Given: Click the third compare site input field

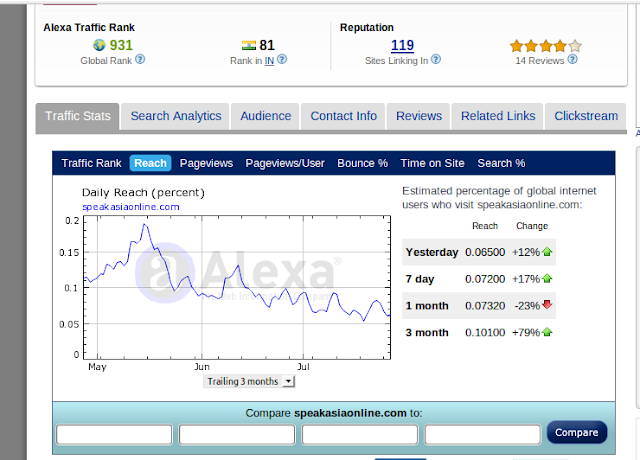Looking at the screenshot, I should [360, 434].
